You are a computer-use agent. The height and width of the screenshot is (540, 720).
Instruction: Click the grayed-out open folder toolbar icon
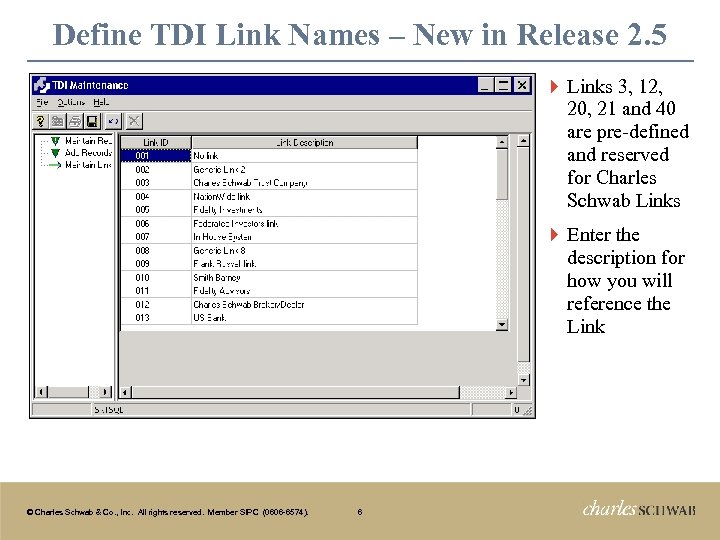(x=57, y=121)
